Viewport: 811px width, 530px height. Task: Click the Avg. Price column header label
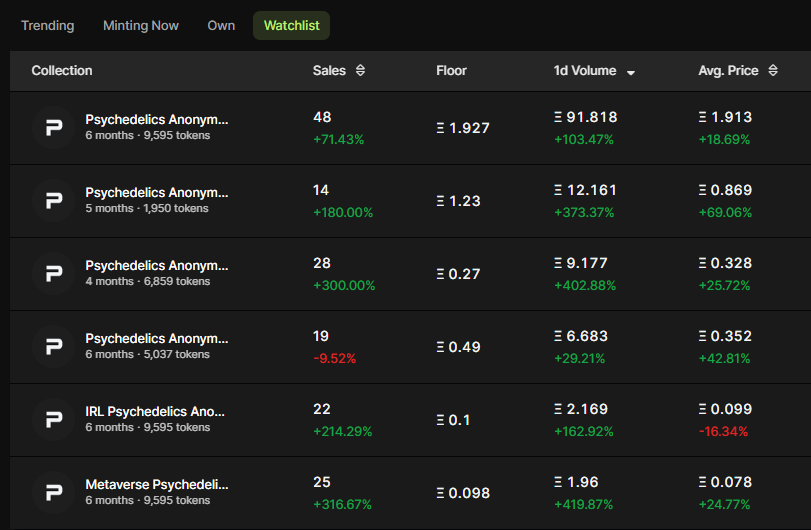click(x=728, y=70)
